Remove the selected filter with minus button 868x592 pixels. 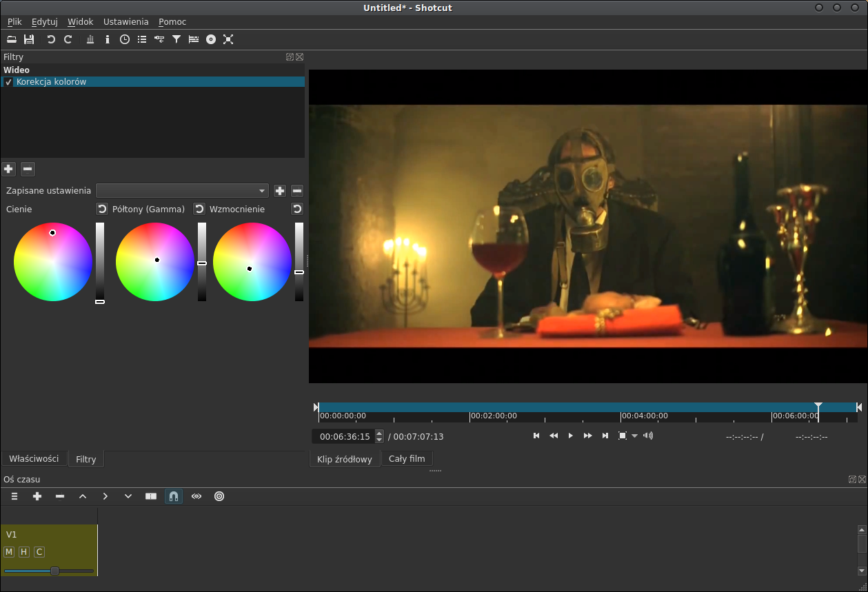pyautogui.click(x=28, y=169)
